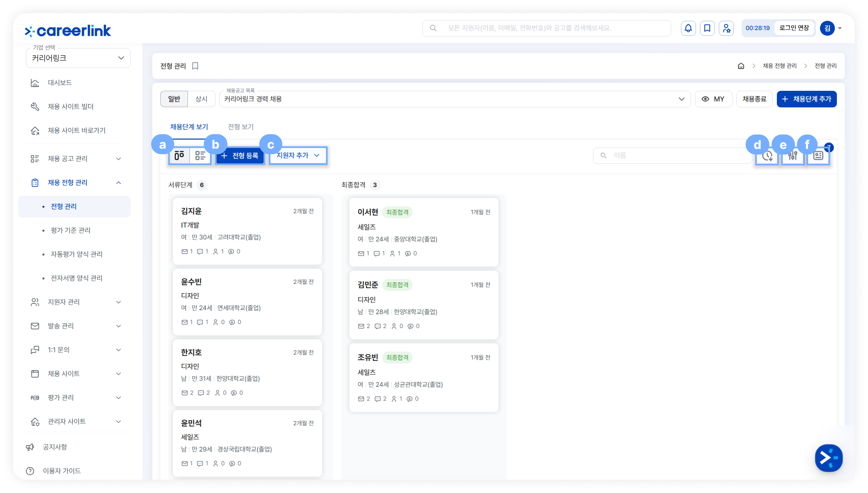Click the 00:28:19 session timer
The width and height of the screenshot is (868, 493).
[757, 28]
